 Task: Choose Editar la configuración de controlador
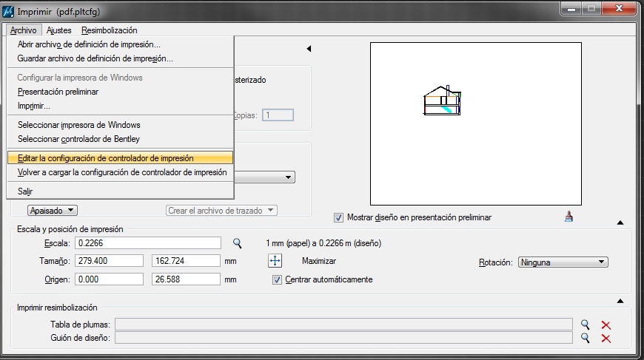(x=121, y=158)
